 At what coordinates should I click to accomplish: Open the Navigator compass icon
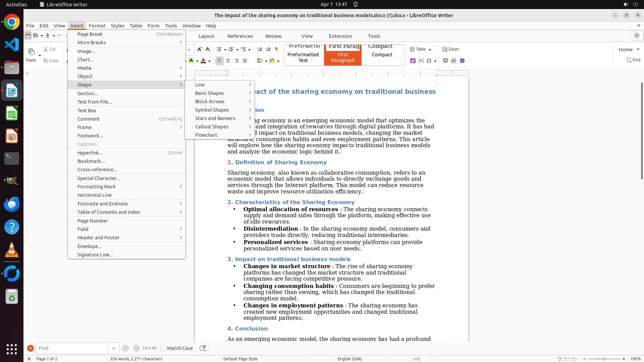pos(462,61)
